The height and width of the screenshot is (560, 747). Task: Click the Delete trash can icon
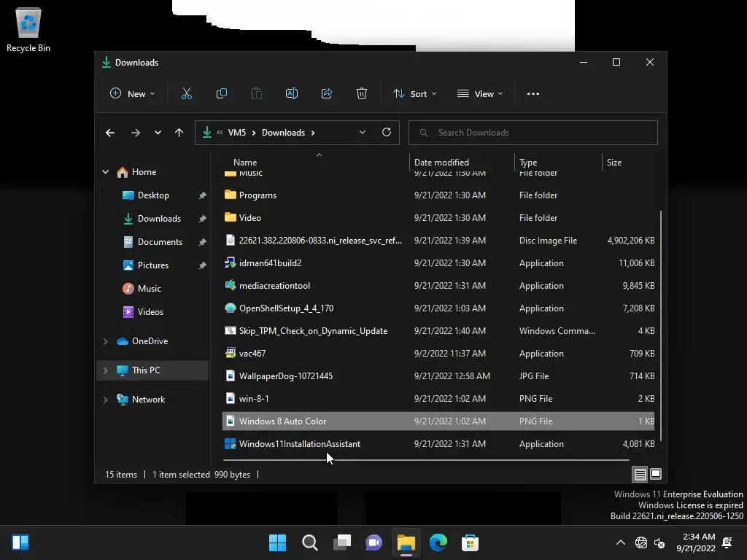[x=362, y=94]
